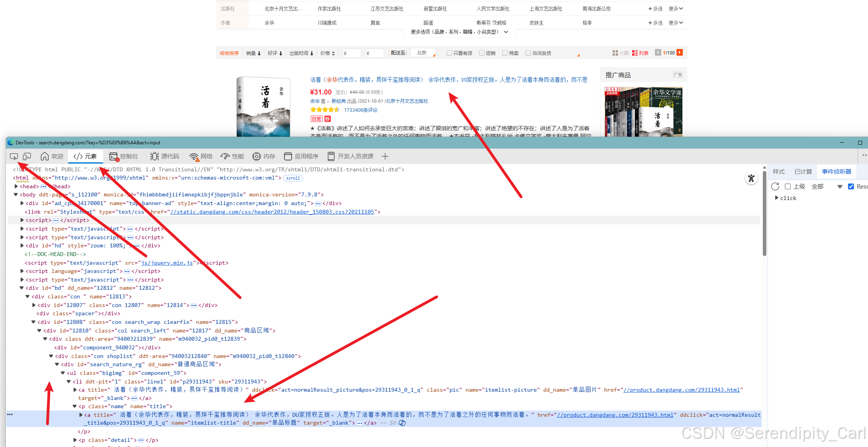Switch to the 已计算 computed tab
Image resolution: width=868 pixels, height=447 pixels.
point(803,172)
